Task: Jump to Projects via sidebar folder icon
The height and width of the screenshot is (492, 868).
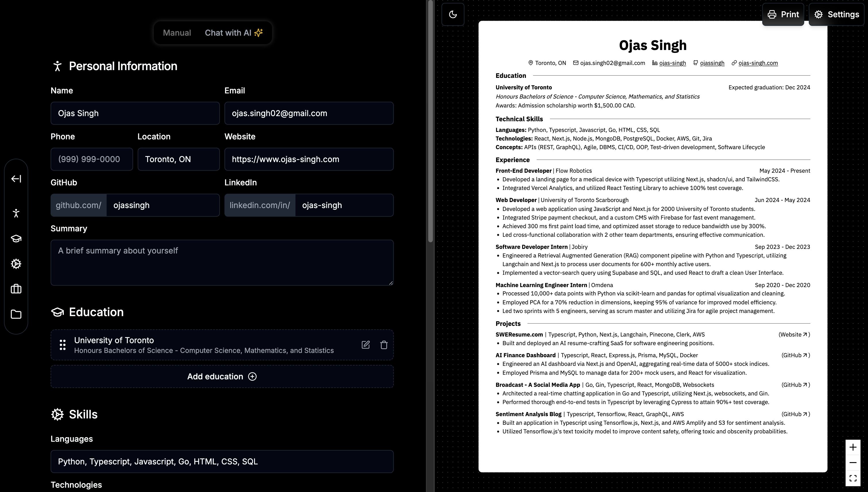Action: (16, 314)
